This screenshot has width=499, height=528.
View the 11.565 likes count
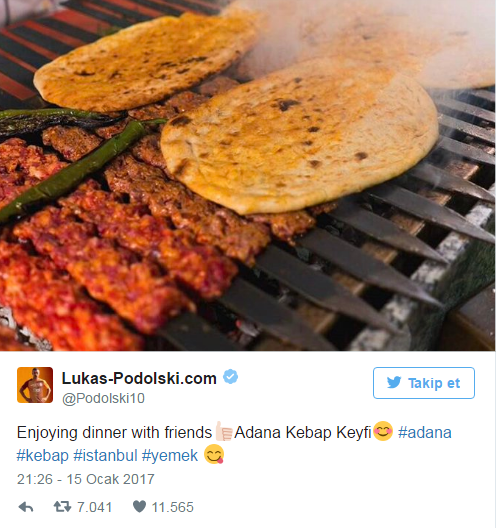click(173, 507)
